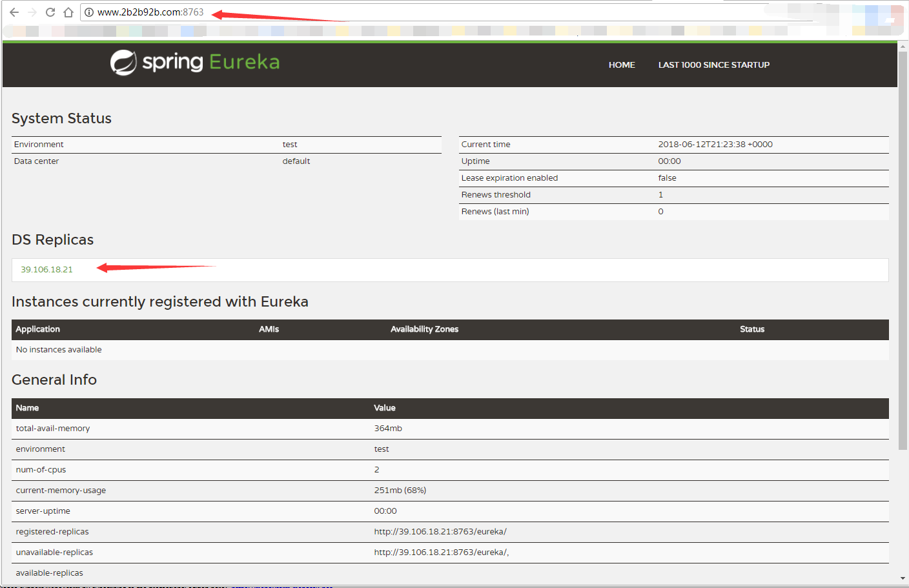Select the Availability Zones column header
This screenshot has width=909, height=588.
coord(424,329)
